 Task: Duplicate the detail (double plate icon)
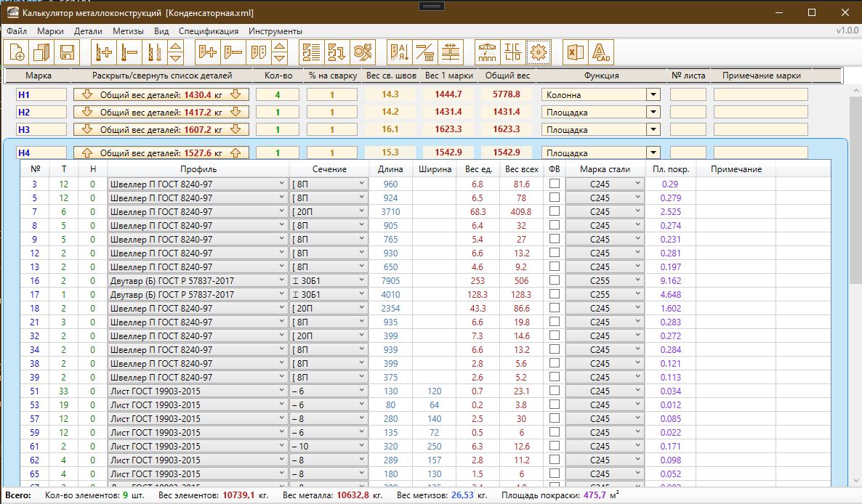258,53
